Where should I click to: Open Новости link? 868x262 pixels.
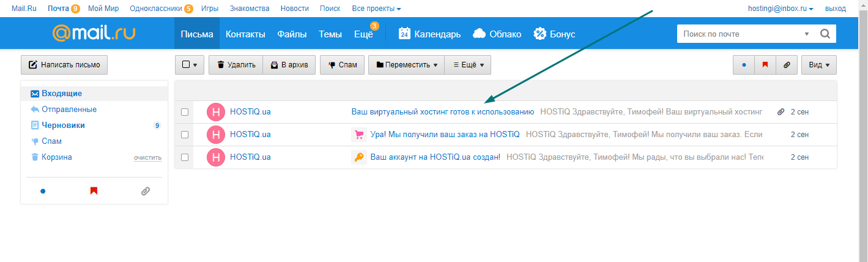[295, 9]
